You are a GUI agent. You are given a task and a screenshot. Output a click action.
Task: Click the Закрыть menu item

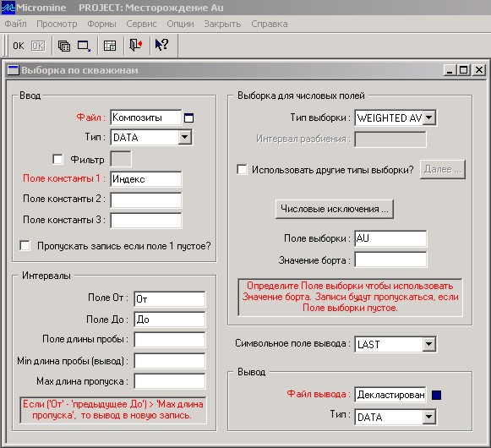[x=222, y=24]
